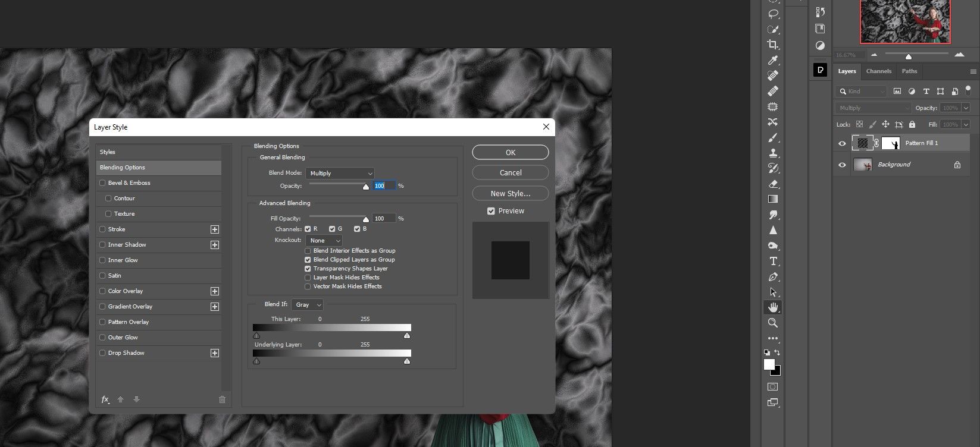Select Blending Options in styles list
Screen dimensions: 980x447
click(x=159, y=168)
